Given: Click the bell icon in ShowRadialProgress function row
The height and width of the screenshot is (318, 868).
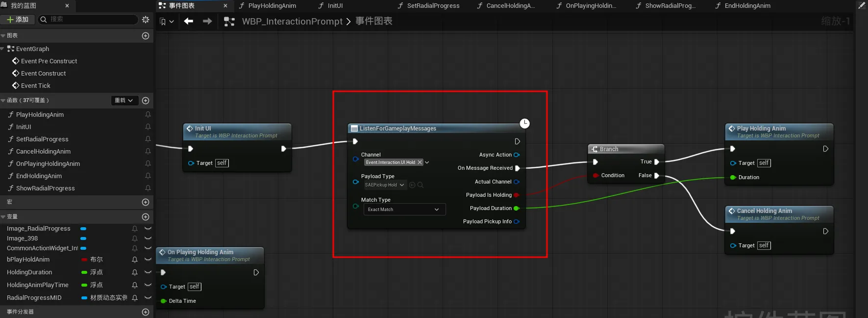Looking at the screenshot, I should click(148, 188).
